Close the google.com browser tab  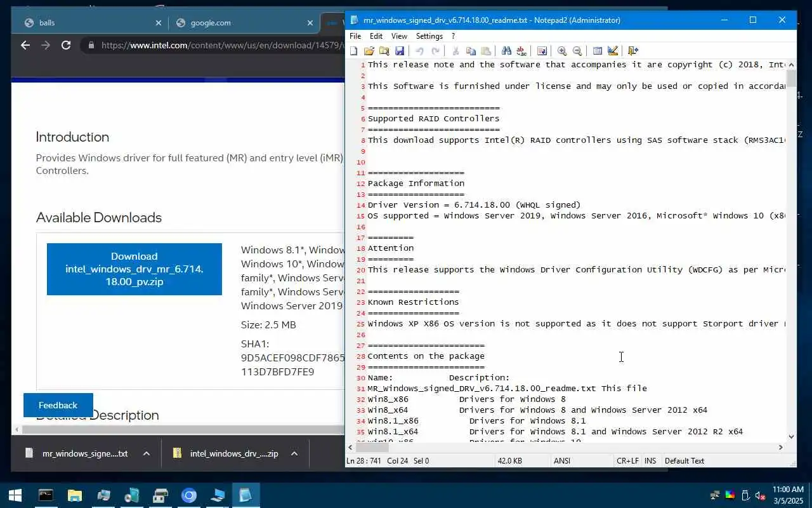(310, 23)
